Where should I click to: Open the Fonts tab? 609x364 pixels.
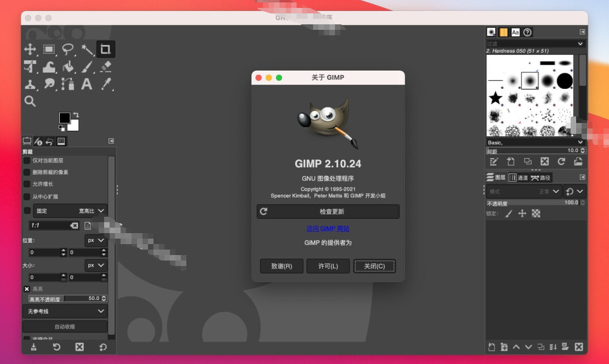pyautogui.click(x=515, y=32)
